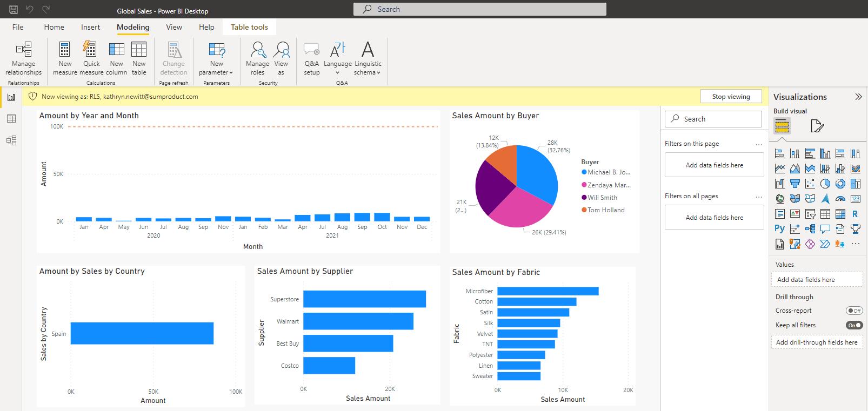The image size is (868, 411).
Task: Click Add drill-through fields here well
Action: coord(817,342)
